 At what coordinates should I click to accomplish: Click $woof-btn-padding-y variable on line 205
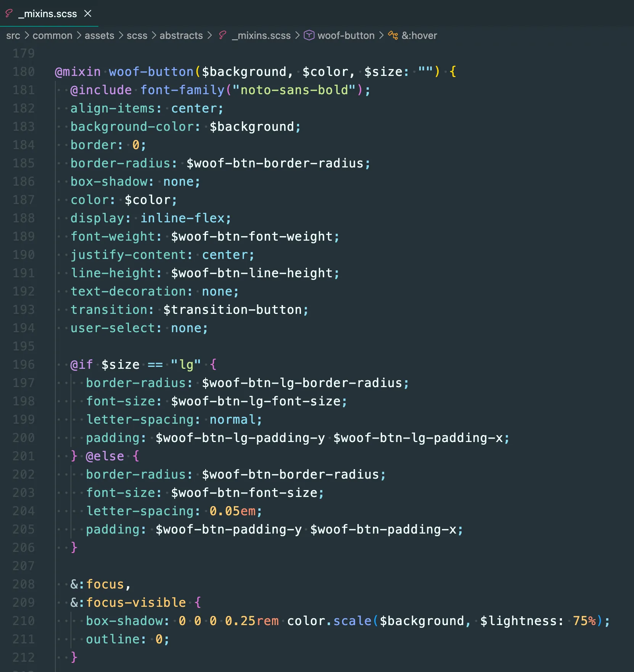[228, 529]
